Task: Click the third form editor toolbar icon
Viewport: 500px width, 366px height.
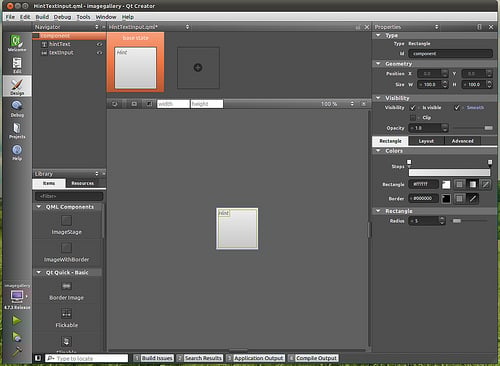Action: [x=149, y=104]
